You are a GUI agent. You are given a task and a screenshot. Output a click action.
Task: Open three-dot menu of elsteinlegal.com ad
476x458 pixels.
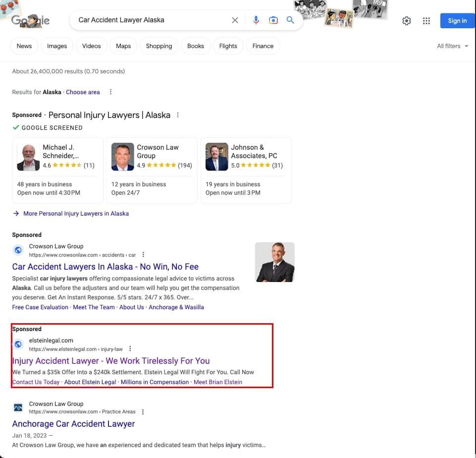(x=130, y=348)
